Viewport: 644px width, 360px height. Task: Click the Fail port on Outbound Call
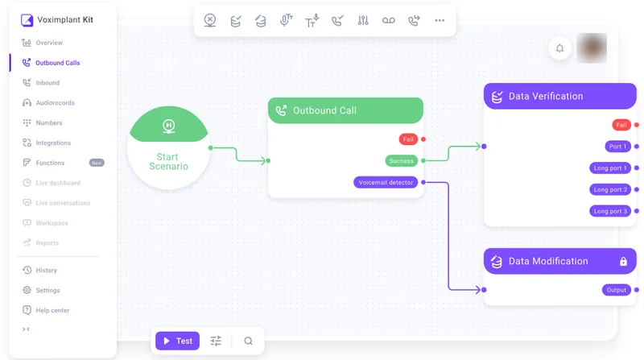pos(408,139)
